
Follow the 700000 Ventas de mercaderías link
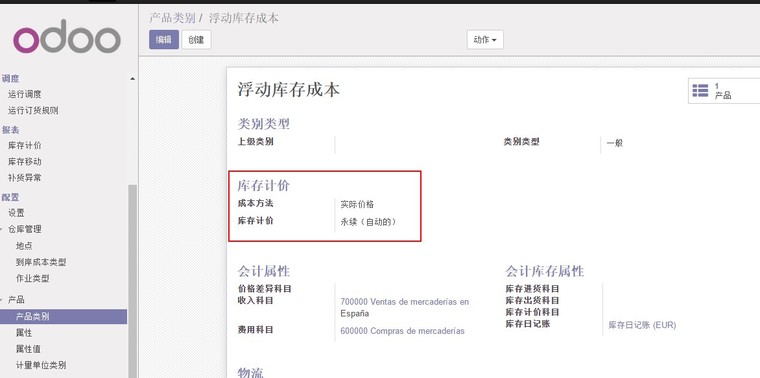click(x=405, y=307)
